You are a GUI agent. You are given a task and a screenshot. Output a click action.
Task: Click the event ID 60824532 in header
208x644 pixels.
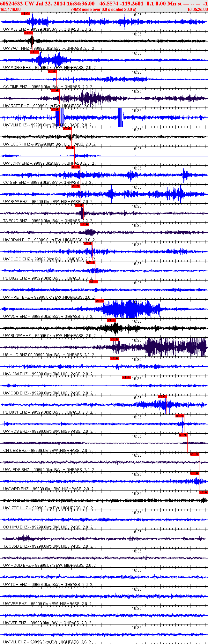coord(11,3)
